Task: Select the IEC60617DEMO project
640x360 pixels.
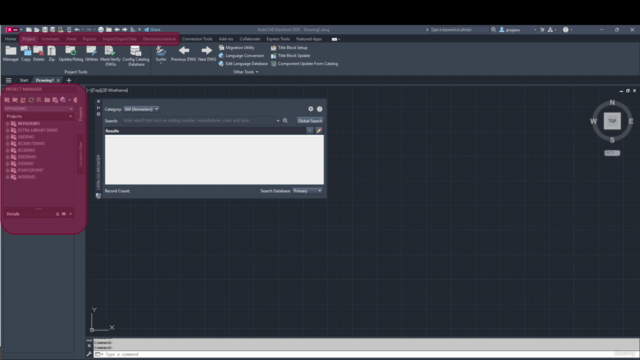Action: point(31,143)
